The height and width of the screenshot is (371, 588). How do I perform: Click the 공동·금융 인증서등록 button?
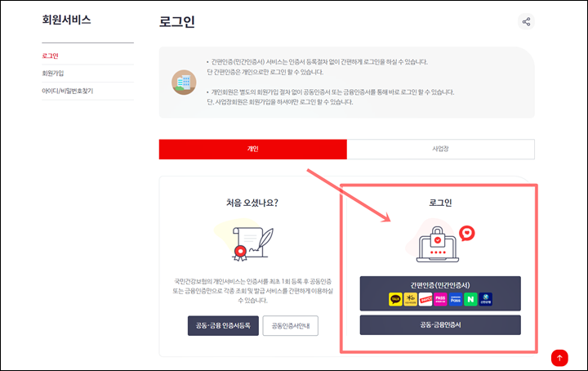tap(223, 325)
